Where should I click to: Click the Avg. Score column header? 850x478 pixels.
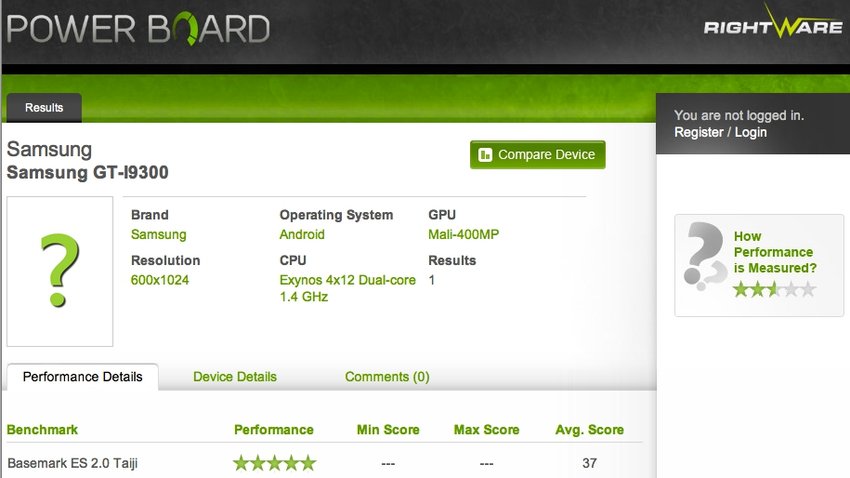pos(589,430)
